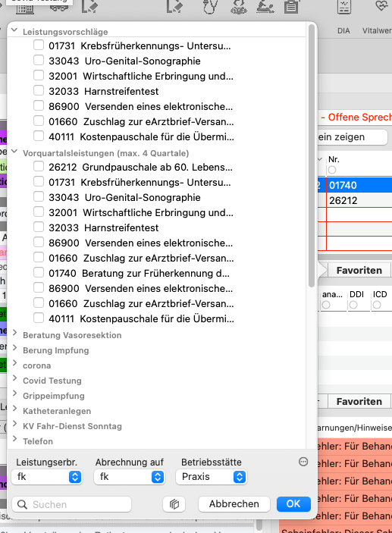Click the Vitalwerte heart icon
This screenshot has height=533, width=392.
[382, 6]
